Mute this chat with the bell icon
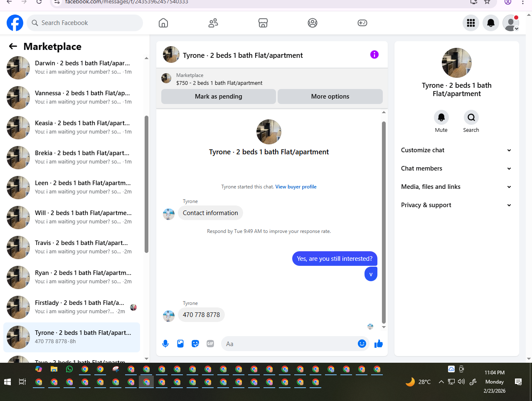 [x=441, y=117]
